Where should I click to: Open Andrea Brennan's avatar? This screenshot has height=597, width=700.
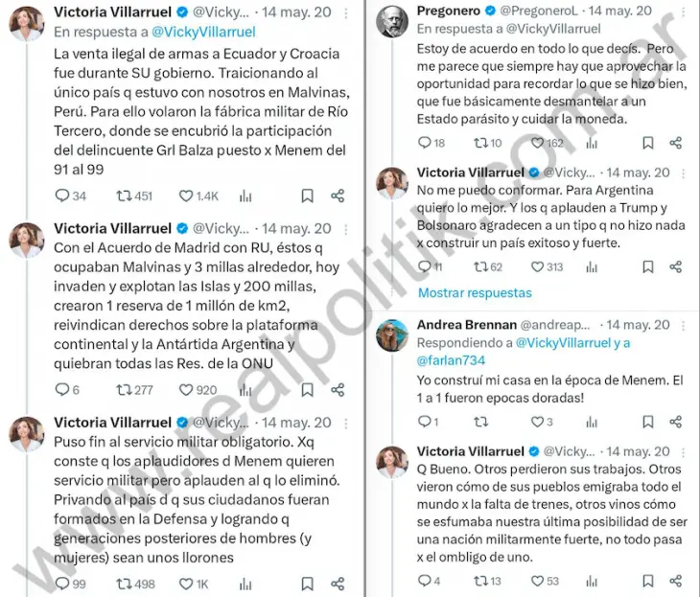click(x=392, y=335)
